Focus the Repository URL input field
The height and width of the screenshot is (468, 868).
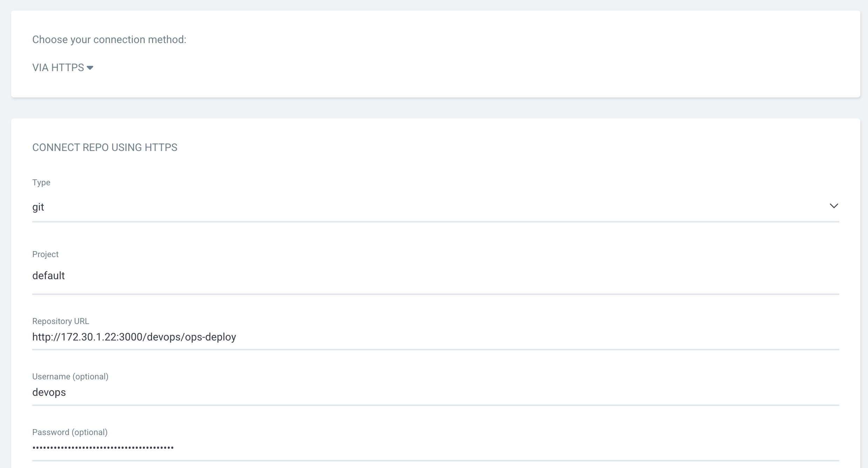point(134,337)
